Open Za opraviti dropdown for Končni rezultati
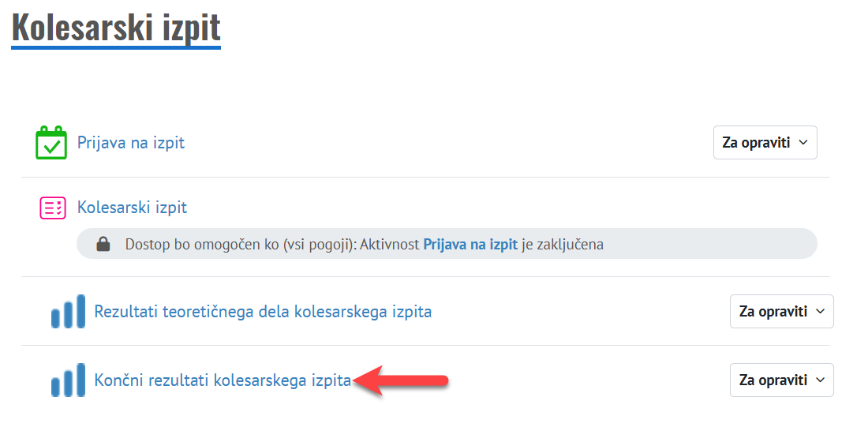The image size is (868, 427). (781, 380)
